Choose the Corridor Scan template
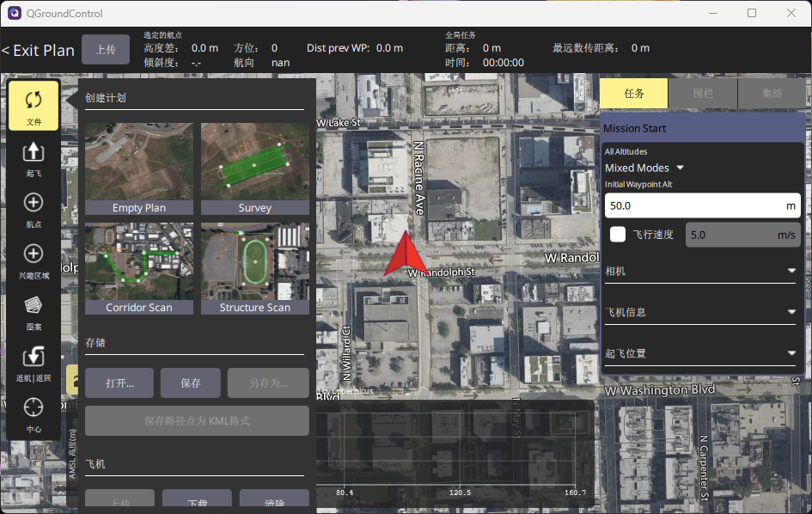 139,268
